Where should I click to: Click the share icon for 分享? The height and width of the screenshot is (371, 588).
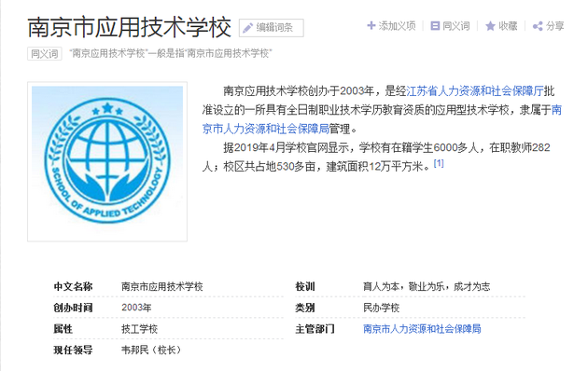click(538, 26)
